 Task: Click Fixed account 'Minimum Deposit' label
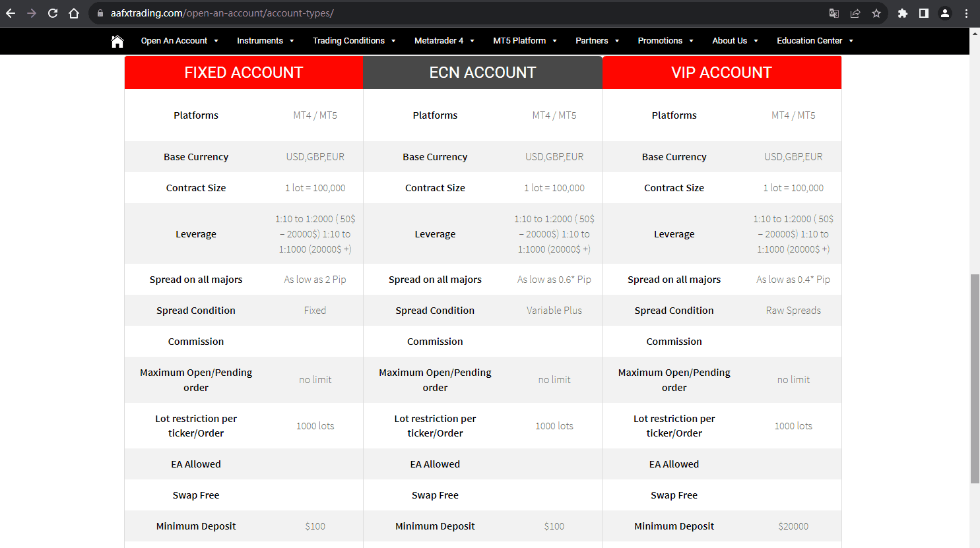click(196, 526)
